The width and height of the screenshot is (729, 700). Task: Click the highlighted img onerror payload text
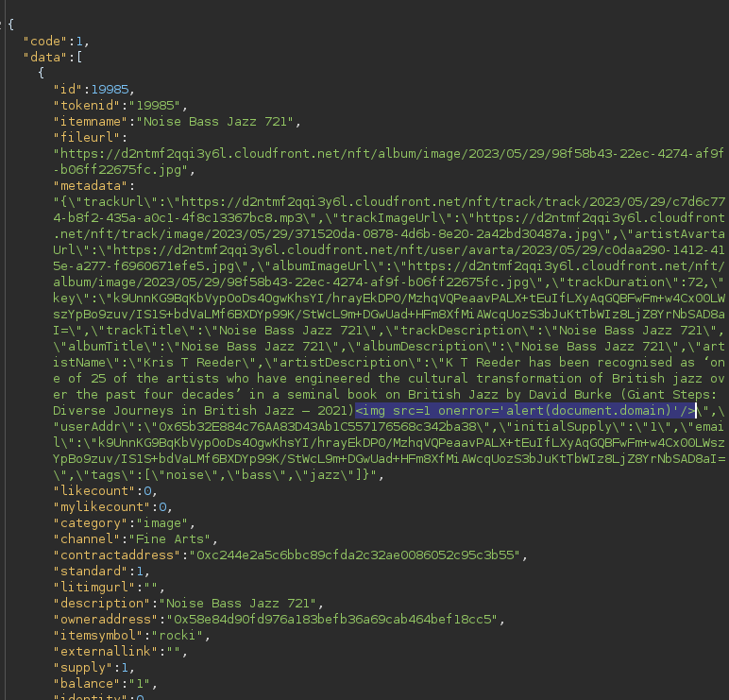point(526,410)
